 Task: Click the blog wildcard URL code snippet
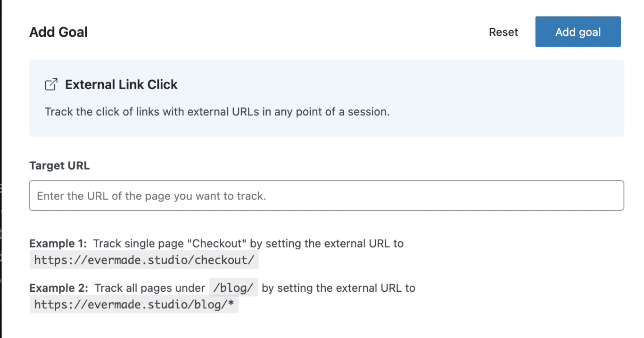[134, 305]
